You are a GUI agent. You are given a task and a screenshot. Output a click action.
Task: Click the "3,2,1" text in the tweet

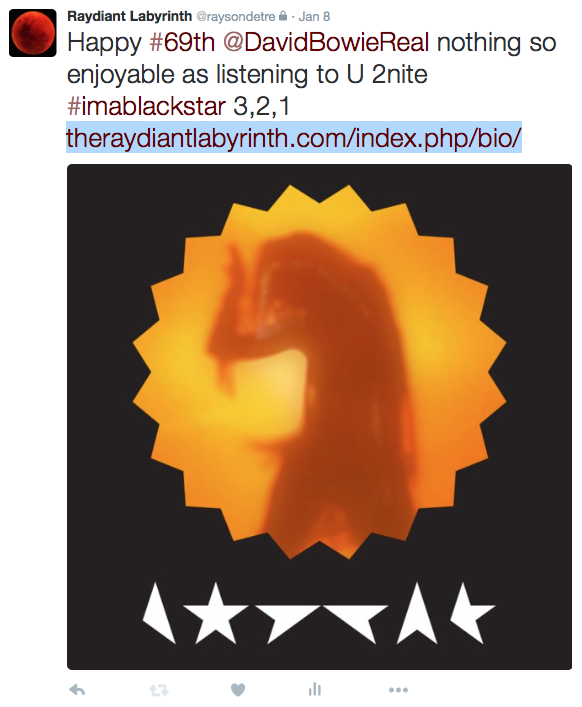[x=261, y=106]
